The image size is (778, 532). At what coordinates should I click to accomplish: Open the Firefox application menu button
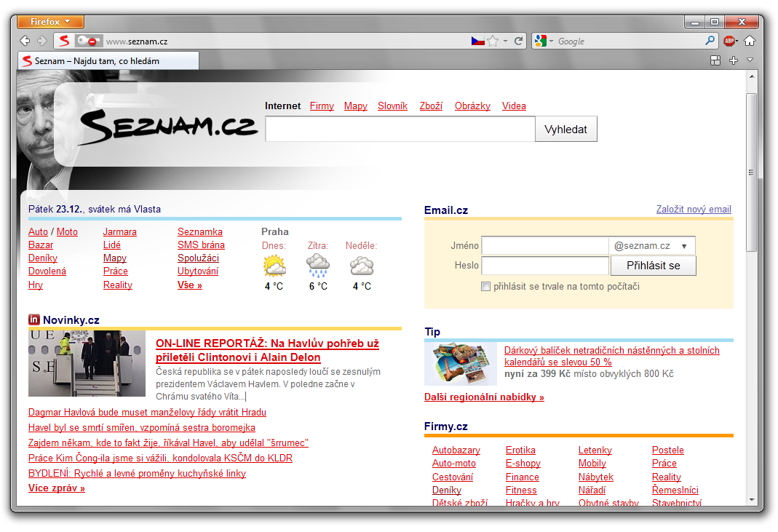(51, 22)
